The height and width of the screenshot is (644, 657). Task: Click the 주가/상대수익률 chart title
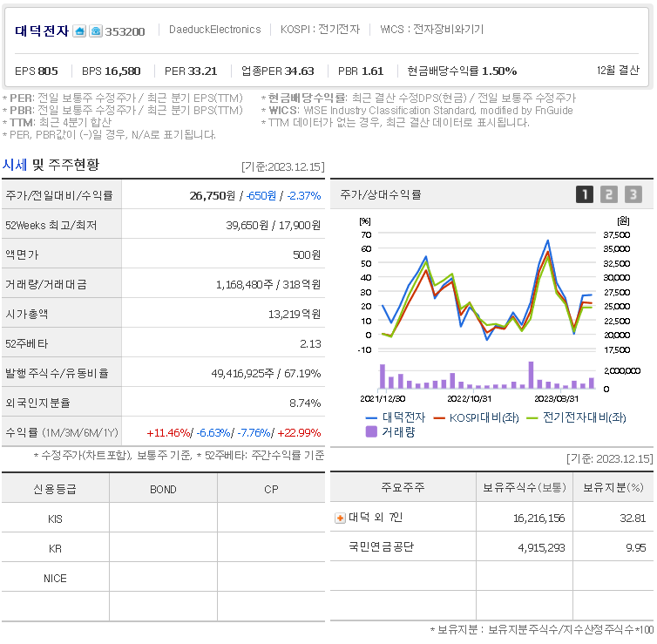click(x=381, y=194)
